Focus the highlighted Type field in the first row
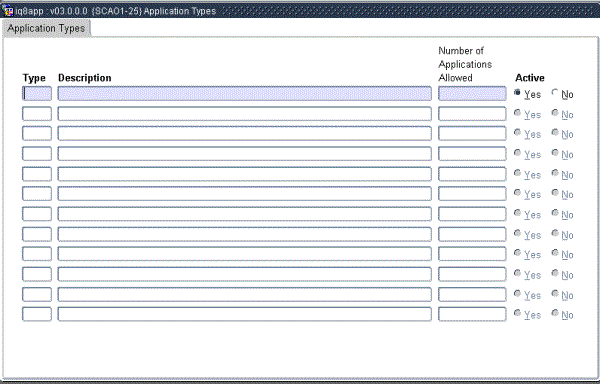This screenshot has width=600, height=384. click(x=37, y=94)
